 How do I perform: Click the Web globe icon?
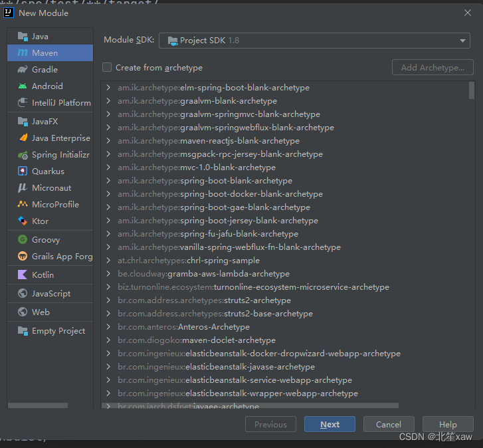pos(23,312)
